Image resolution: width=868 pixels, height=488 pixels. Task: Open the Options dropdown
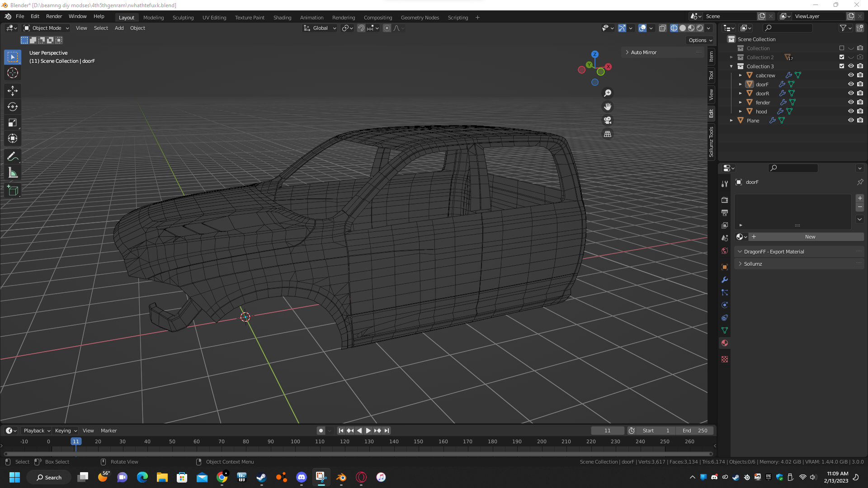(x=700, y=40)
